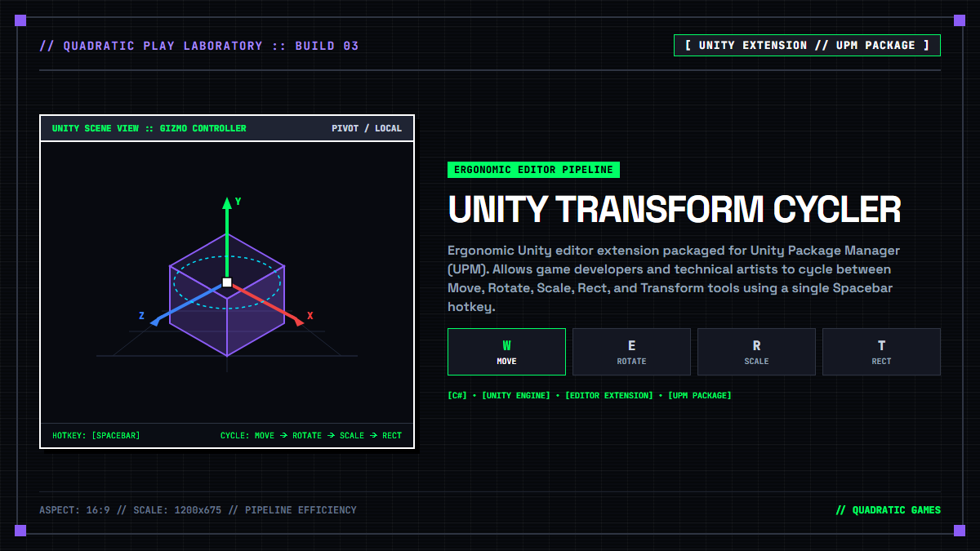Click the Cycle: Move → Rotate → Scale → Rect text

tap(311, 435)
